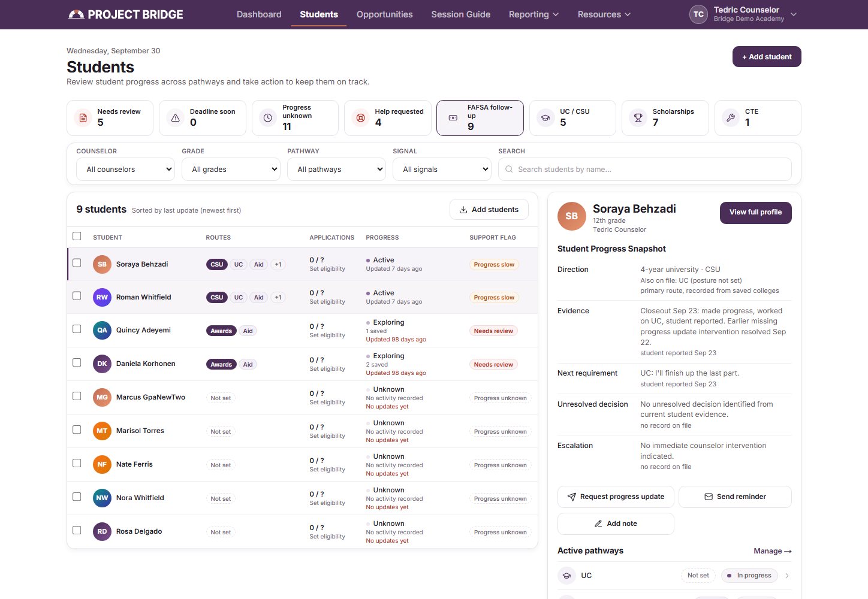868x599 pixels.
Task: Click the + Add student button
Action: [x=767, y=57]
